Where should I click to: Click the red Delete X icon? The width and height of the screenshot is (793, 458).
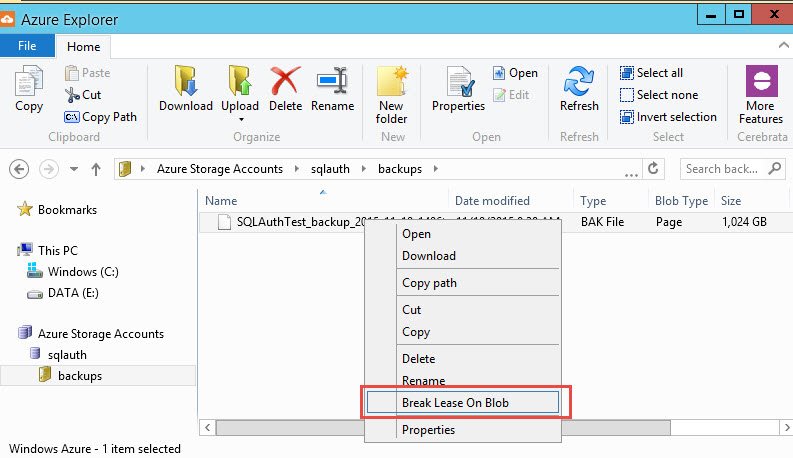[x=285, y=81]
